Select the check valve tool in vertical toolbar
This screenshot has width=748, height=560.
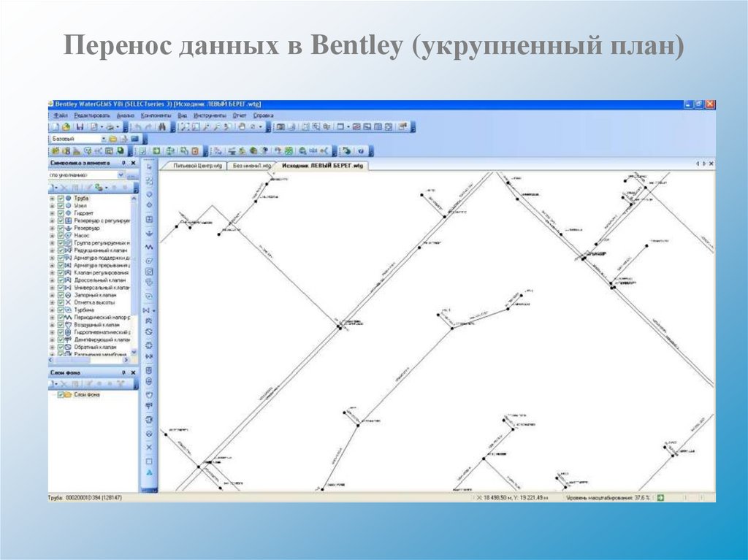[149, 332]
